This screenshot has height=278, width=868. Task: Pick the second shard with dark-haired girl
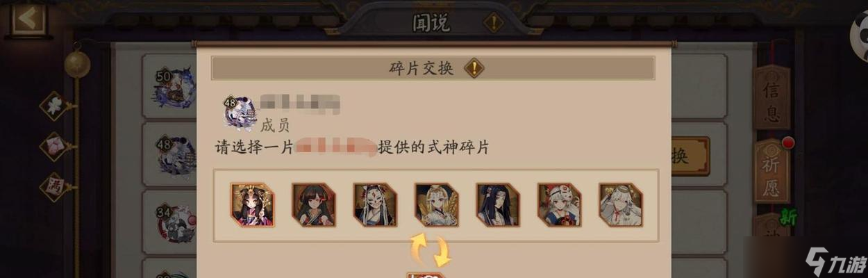tap(314, 205)
